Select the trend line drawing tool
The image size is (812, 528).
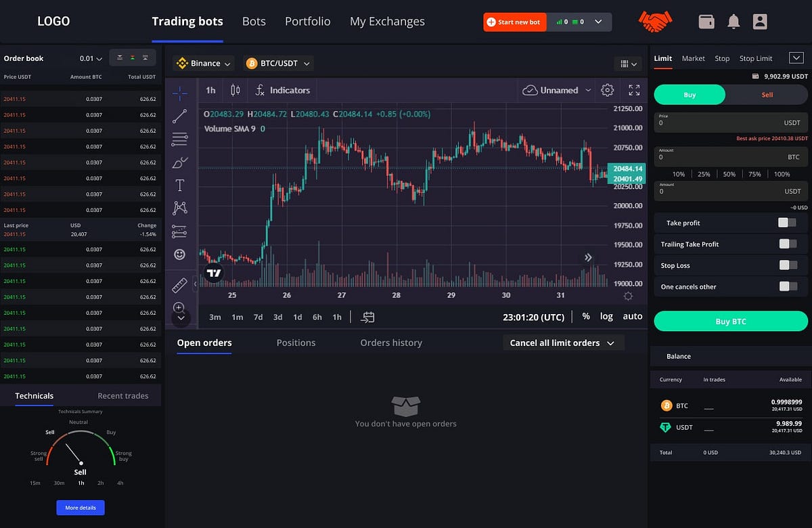180,116
